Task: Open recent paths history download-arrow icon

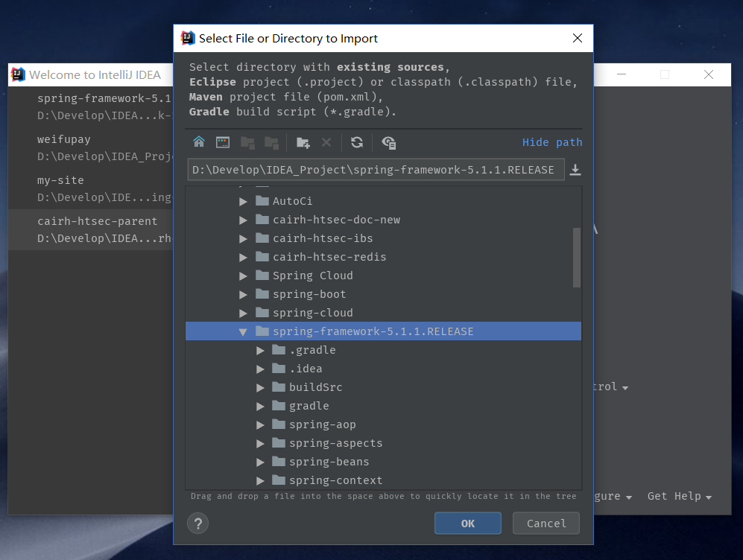Action: [575, 170]
